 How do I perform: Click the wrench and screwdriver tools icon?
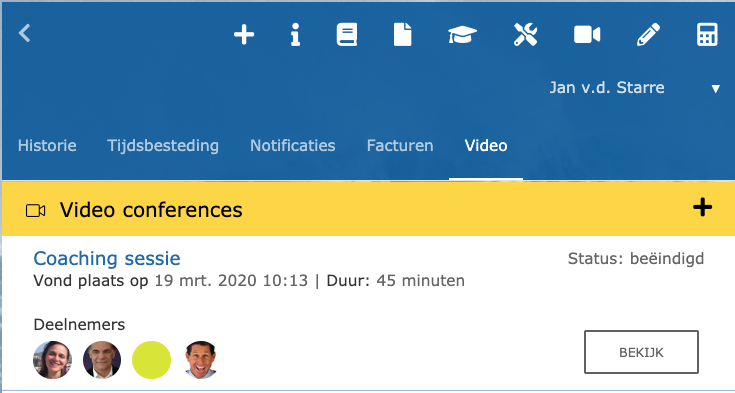pyautogui.click(x=525, y=35)
